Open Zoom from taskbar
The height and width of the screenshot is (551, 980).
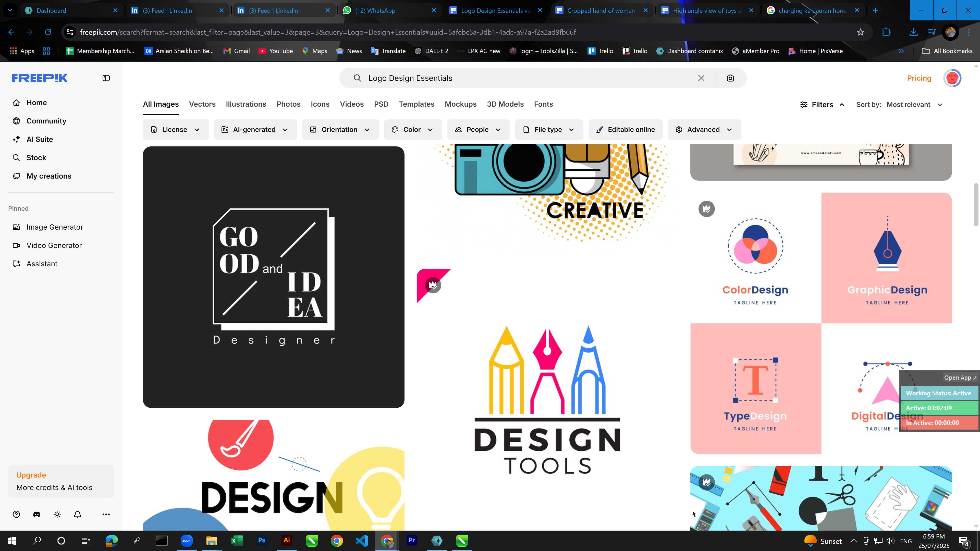[x=186, y=540]
